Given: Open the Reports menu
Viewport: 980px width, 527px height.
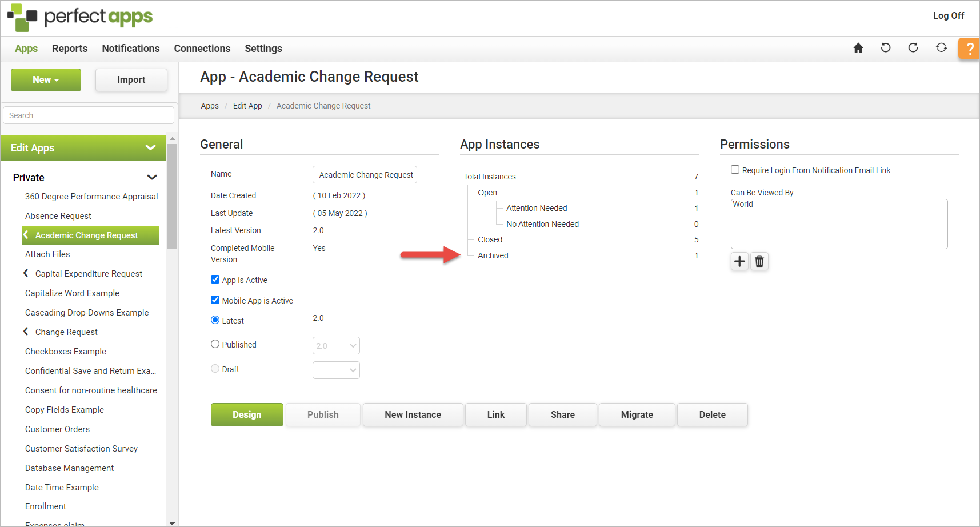Looking at the screenshot, I should (x=70, y=49).
